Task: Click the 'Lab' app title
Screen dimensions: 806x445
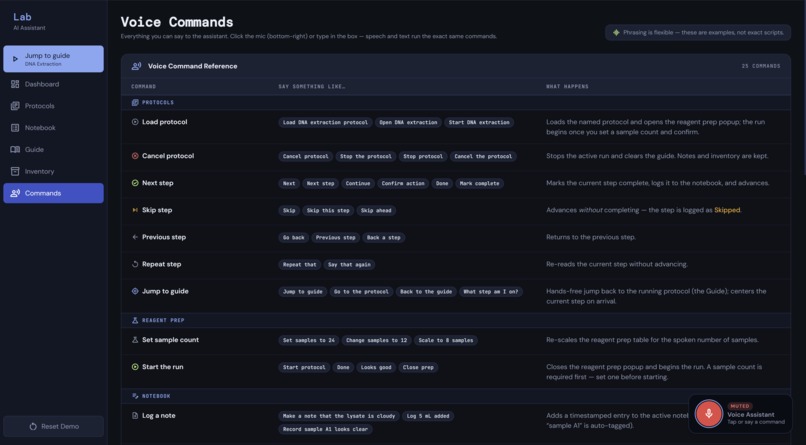Action: pos(22,17)
